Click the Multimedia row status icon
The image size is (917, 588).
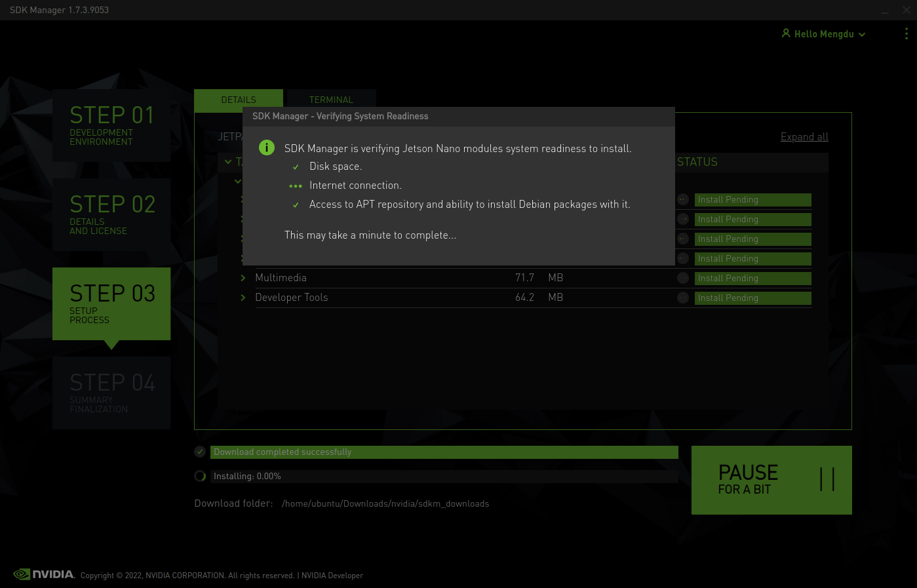click(683, 278)
